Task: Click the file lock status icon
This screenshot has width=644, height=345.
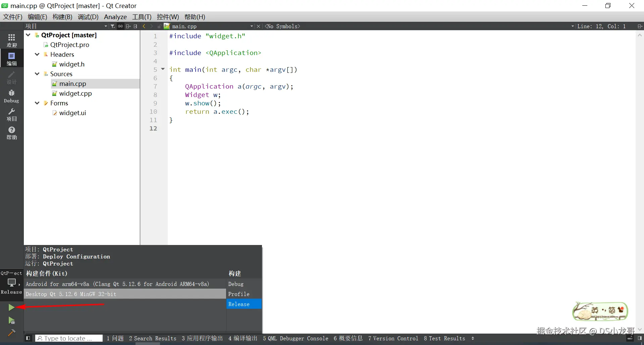Action: pos(159,26)
